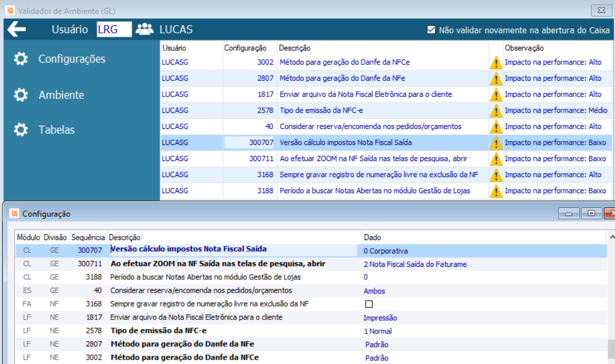Click Sequência column header in Configuração window

coord(88,238)
